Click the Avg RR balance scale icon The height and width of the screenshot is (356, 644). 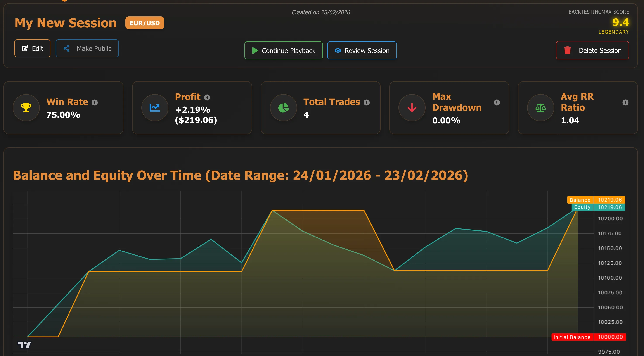pos(540,108)
